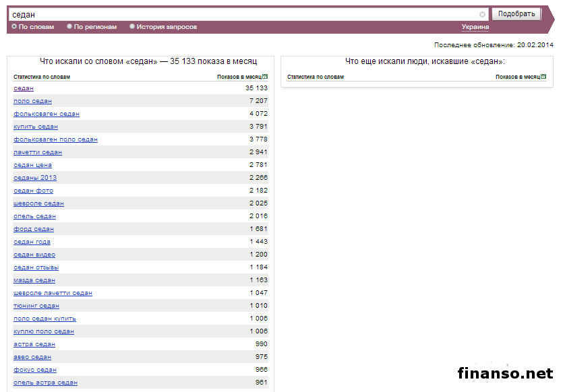The height and width of the screenshot is (392, 563).
Task: Click the 'седаны 2013' link
Action: (35, 178)
